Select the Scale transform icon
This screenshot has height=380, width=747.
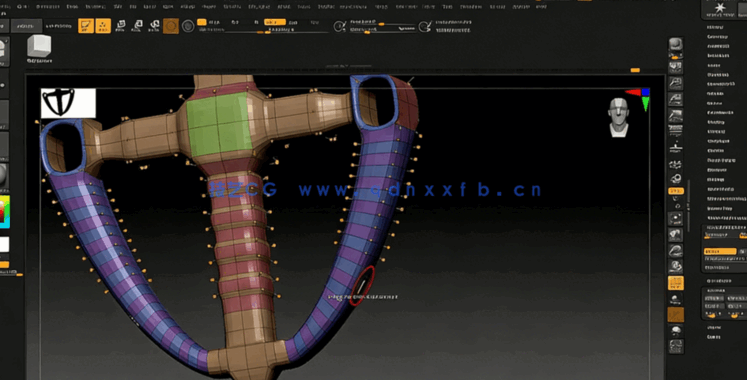(138, 26)
